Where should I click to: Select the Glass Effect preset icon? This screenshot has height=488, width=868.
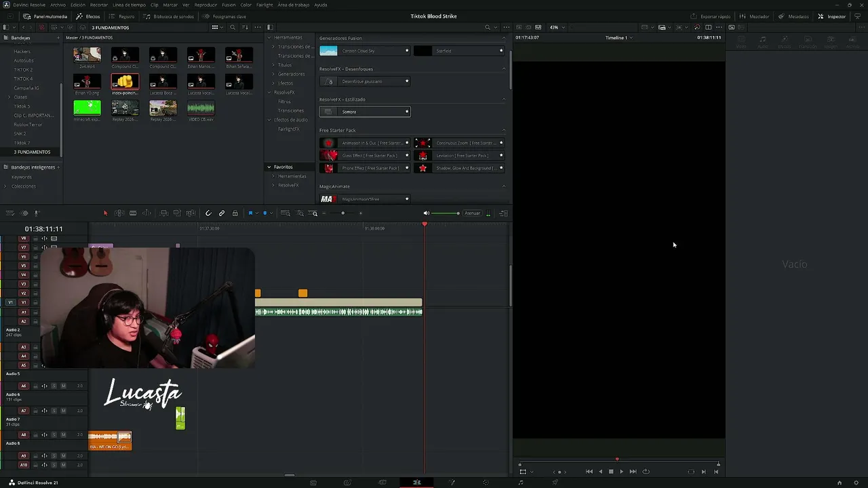[329, 155]
